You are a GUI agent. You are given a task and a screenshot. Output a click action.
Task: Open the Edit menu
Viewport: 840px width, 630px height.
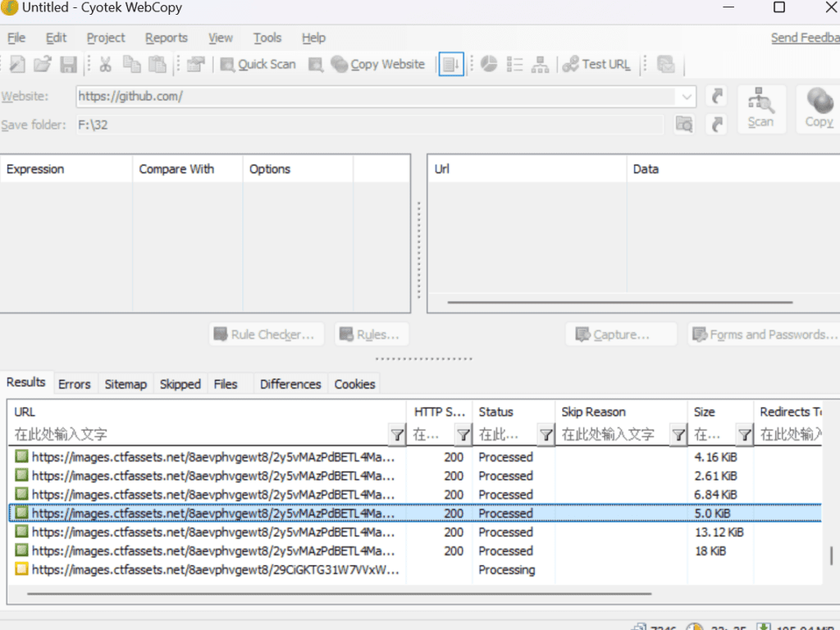(x=57, y=38)
